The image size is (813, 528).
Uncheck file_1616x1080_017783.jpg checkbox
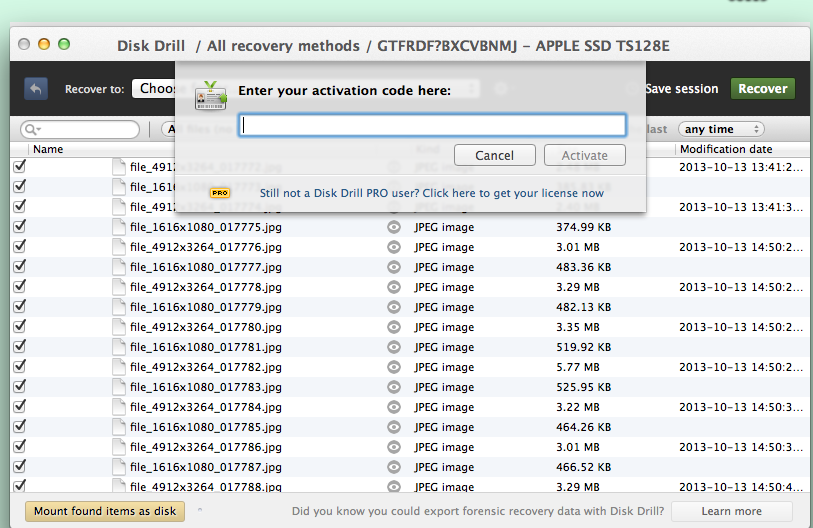point(20,386)
